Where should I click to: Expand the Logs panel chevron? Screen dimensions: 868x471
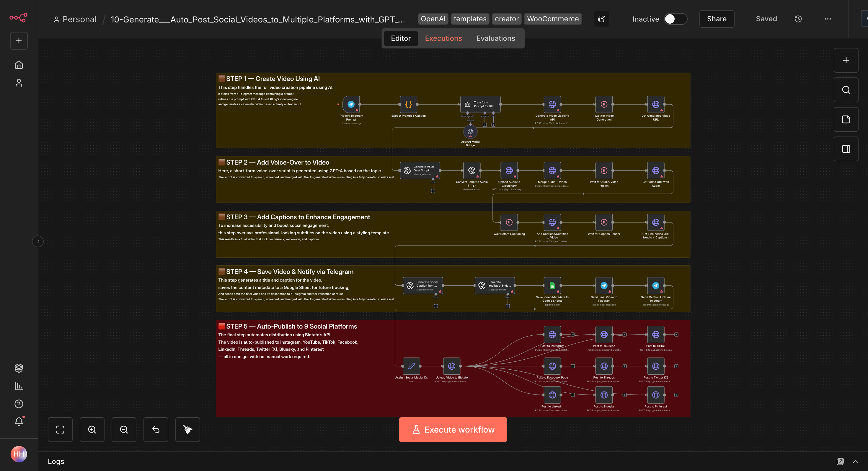point(855,461)
